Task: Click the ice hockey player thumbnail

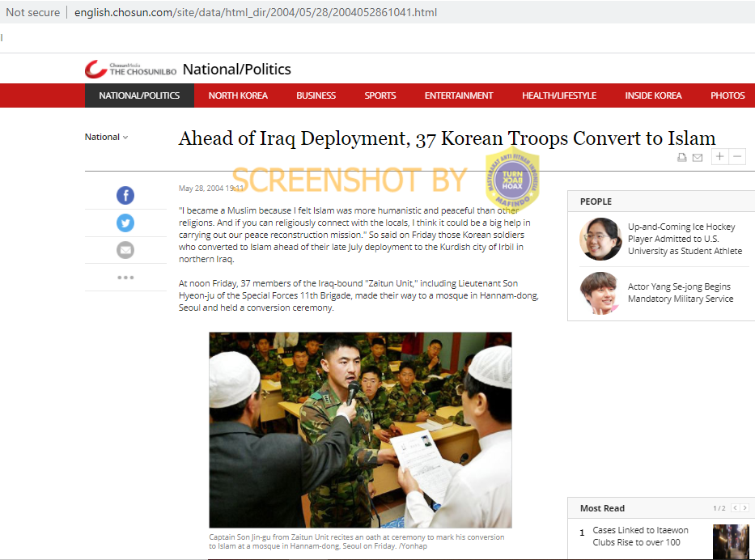Action: 600,239
